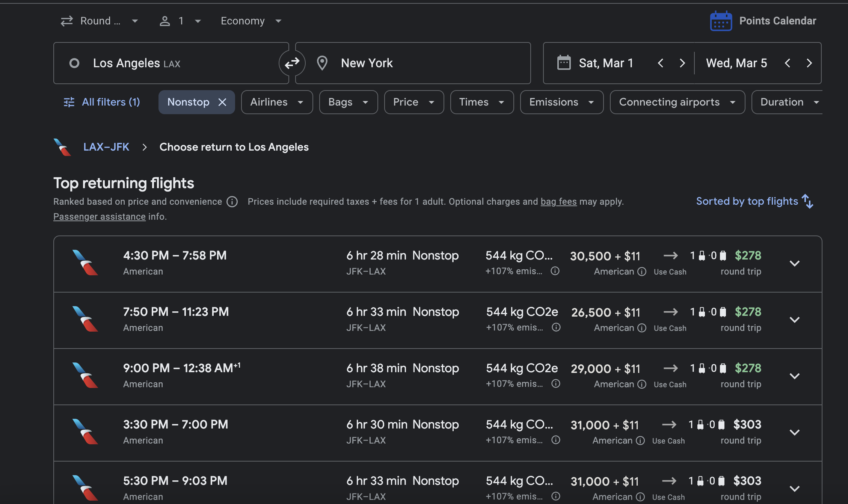
Task: Click American logo on 4:30 PM flight
Action: pos(85,263)
